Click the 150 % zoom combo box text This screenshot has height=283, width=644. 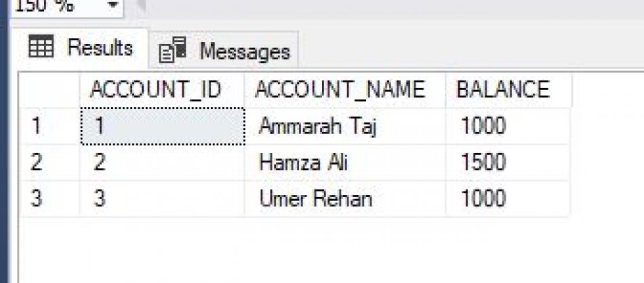pyautogui.click(x=44, y=5)
